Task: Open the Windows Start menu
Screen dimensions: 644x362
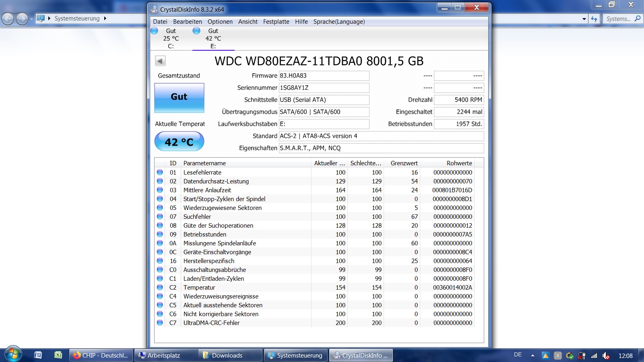Action: pyautogui.click(x=13, y=354)
